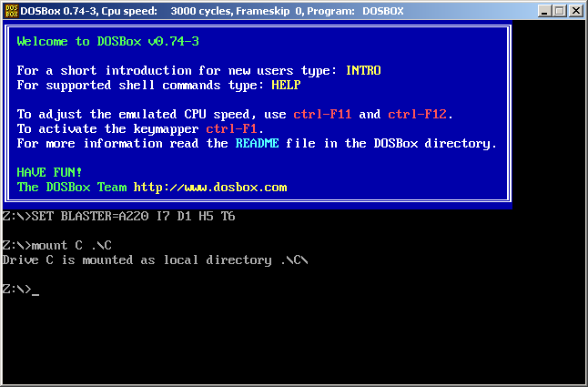Click the red ctrl-F12 shortcut text
Screen dimensions: 588x387
click(418, 114)
